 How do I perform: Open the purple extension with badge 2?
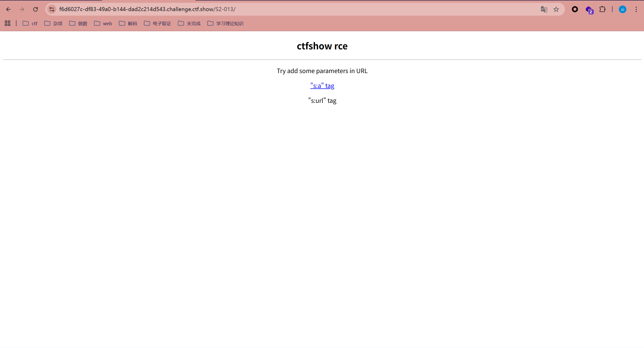[589, 10]
